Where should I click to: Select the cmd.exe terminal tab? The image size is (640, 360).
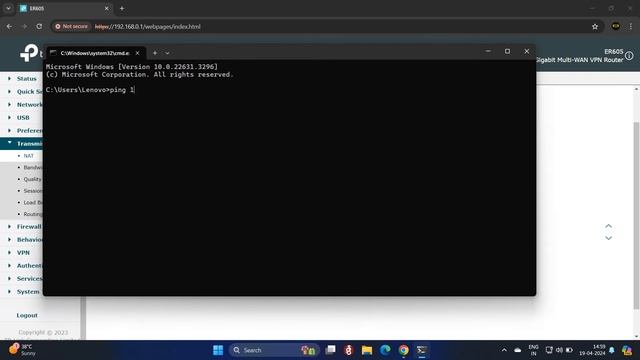[94, 53]
